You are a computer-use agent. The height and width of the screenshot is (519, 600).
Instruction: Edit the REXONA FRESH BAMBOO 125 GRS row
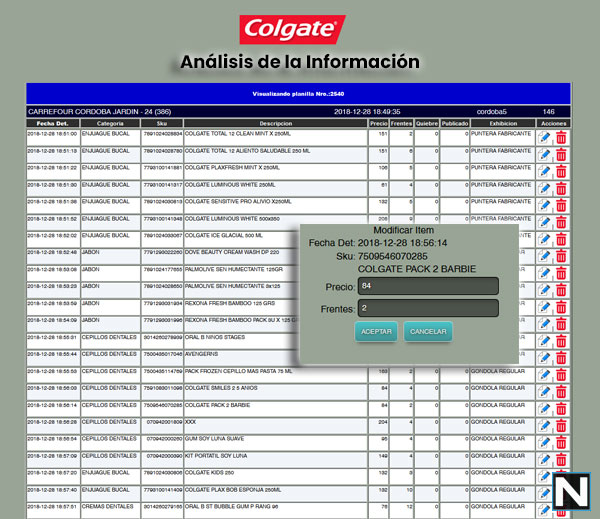(x=544, y=307)
